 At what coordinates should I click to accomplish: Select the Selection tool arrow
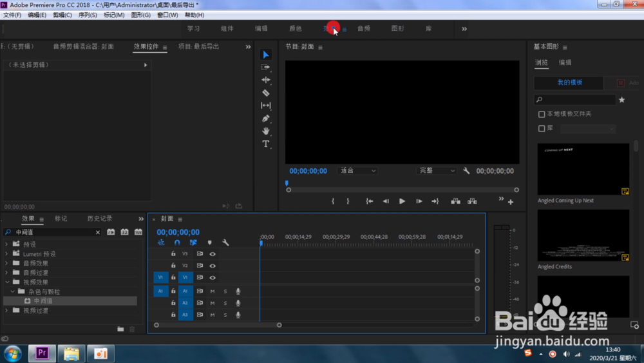pos(266,55)
